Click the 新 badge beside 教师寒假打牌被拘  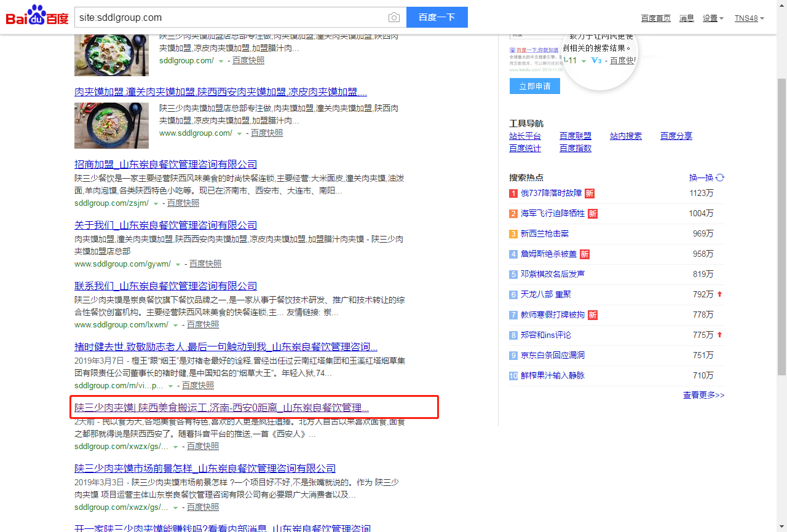[593, 315]
